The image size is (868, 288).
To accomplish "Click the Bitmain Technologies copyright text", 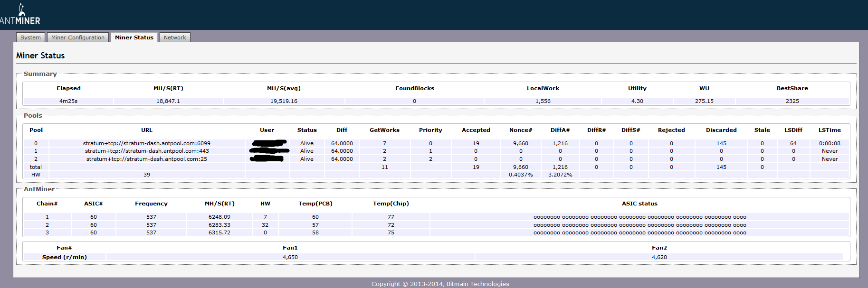I will tap(440, 284).
